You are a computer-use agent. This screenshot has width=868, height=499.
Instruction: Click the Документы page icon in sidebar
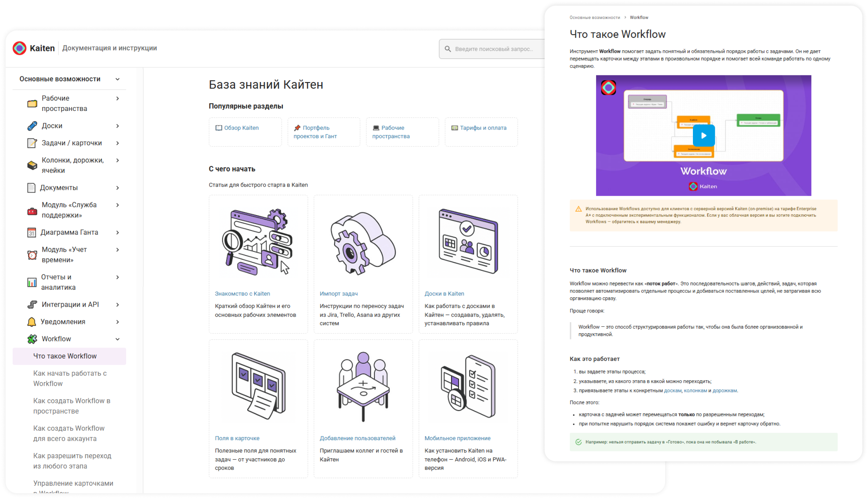pos(31,188)
